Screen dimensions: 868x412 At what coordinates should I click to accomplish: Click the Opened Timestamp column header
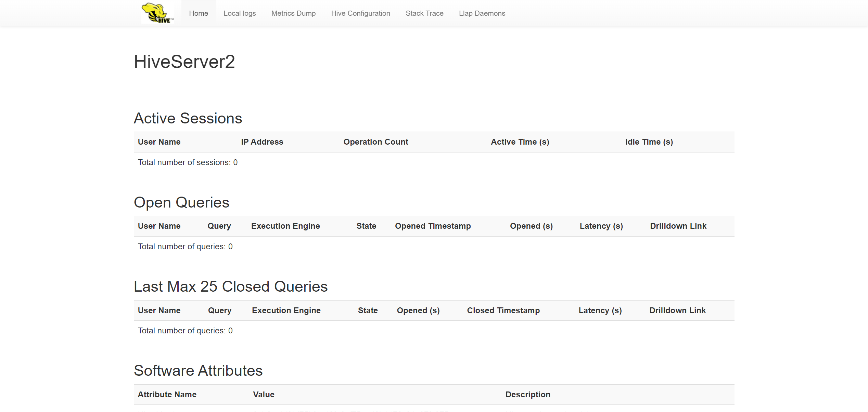[x=433, y=226]
